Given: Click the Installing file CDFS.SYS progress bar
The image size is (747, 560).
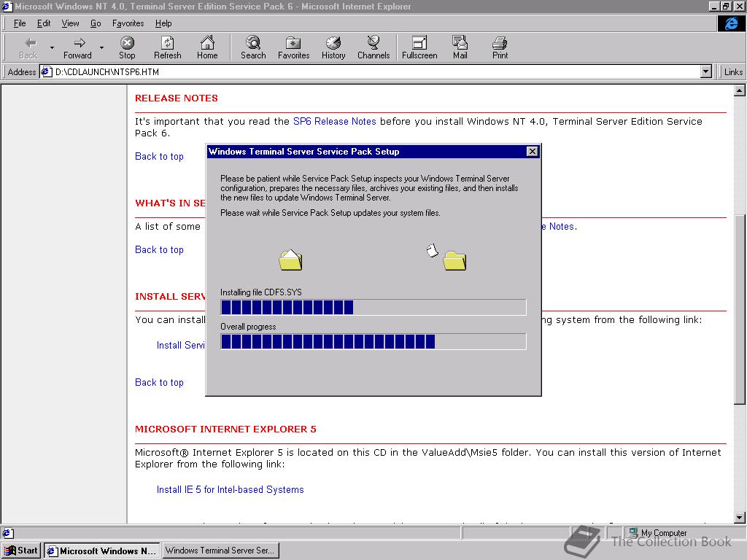Looking at the screenshot, I should pyautogui.click(x=373, y=307).
